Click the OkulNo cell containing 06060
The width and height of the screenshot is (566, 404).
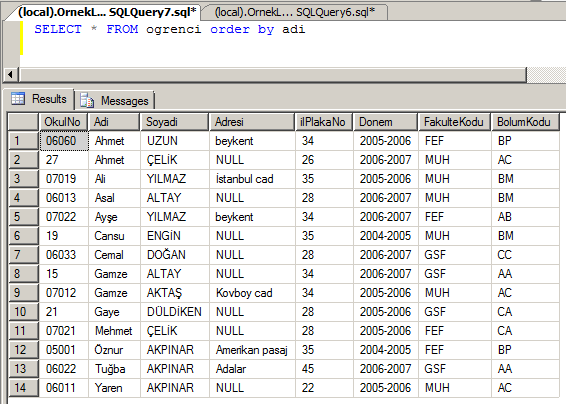[64, 141]
